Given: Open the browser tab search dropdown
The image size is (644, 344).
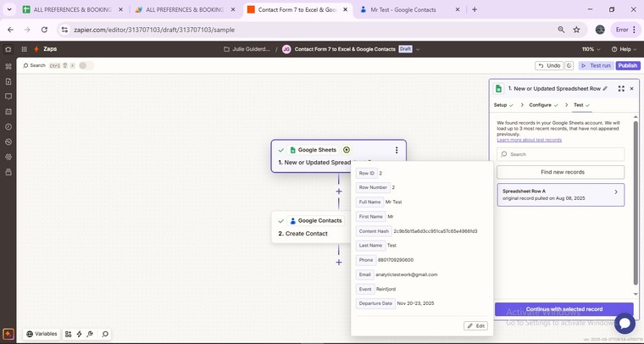Looking at the screenshot, I should pos(9,9).
